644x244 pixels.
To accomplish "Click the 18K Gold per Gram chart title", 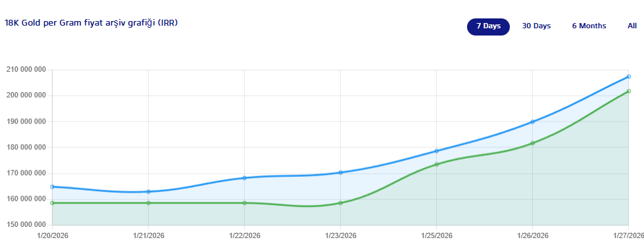I will point(91,23).
